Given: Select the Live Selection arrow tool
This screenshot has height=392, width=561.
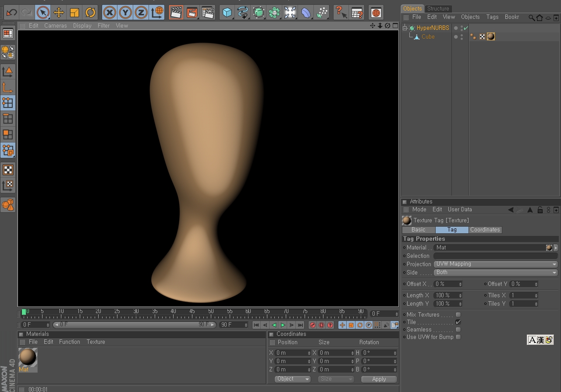Looking at the screenshot, I should tap(43, 12).
